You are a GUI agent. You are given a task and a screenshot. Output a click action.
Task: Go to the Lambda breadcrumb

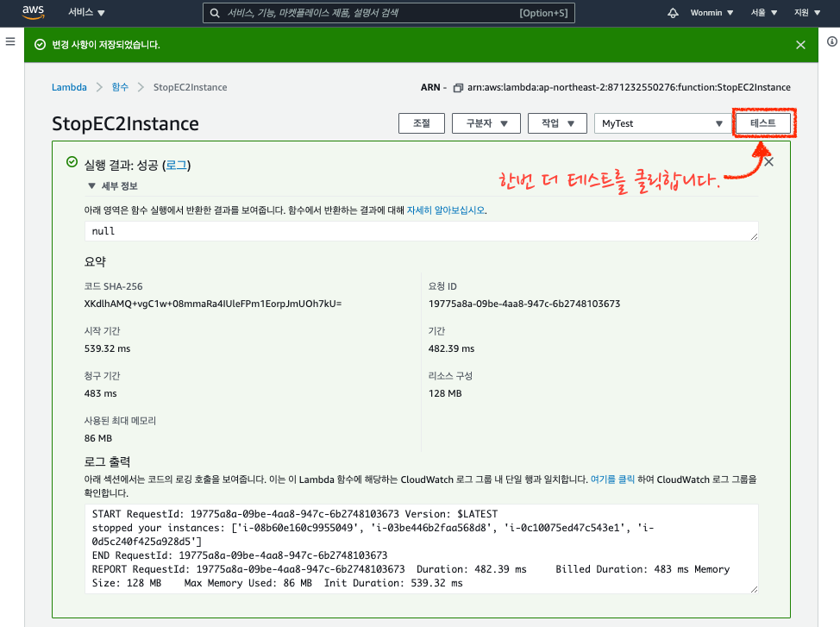click(69, 87)
